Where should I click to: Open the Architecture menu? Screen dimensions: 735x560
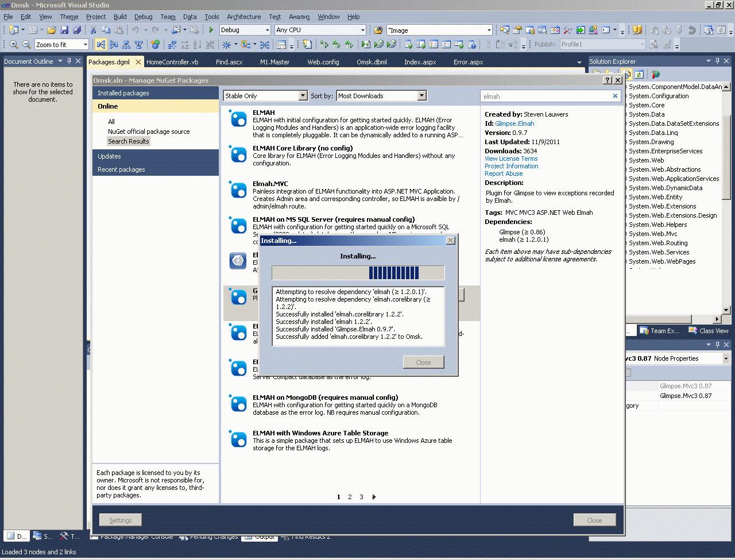(x=243, y=17)
